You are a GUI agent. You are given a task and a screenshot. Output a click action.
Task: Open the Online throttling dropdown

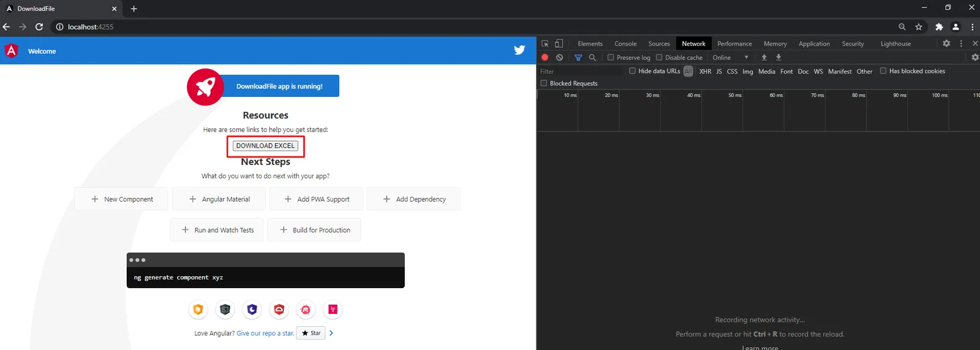(730, 58)
